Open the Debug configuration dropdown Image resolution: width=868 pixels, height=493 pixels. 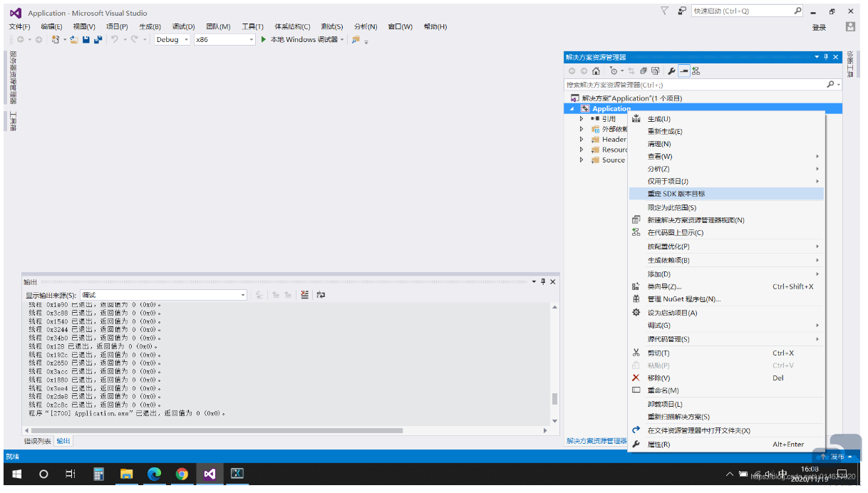click(x=172, y=40)
